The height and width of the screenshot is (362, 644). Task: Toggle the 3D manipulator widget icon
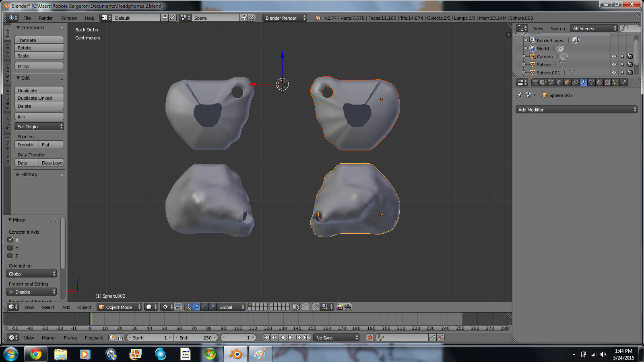click(x=188, y=307)
